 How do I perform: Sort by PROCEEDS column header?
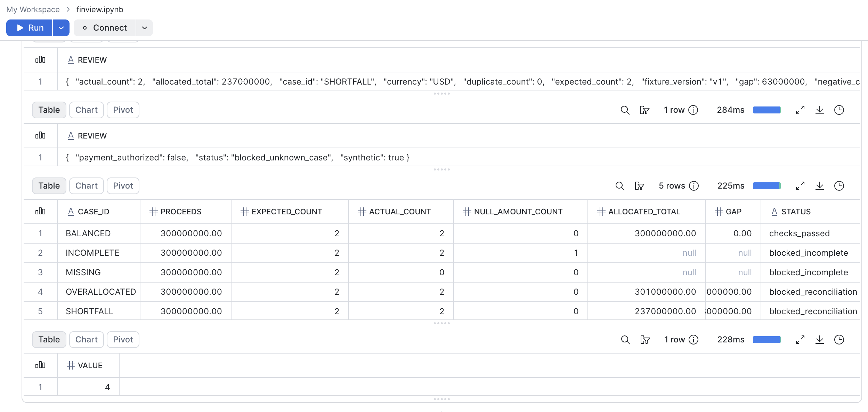coord(186,212)
